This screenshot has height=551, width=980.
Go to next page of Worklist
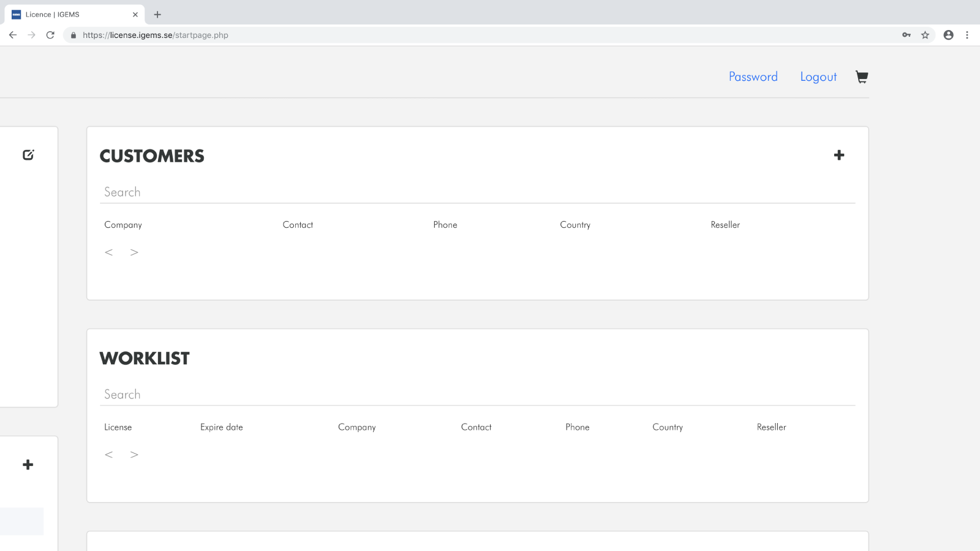coord(134,454)
